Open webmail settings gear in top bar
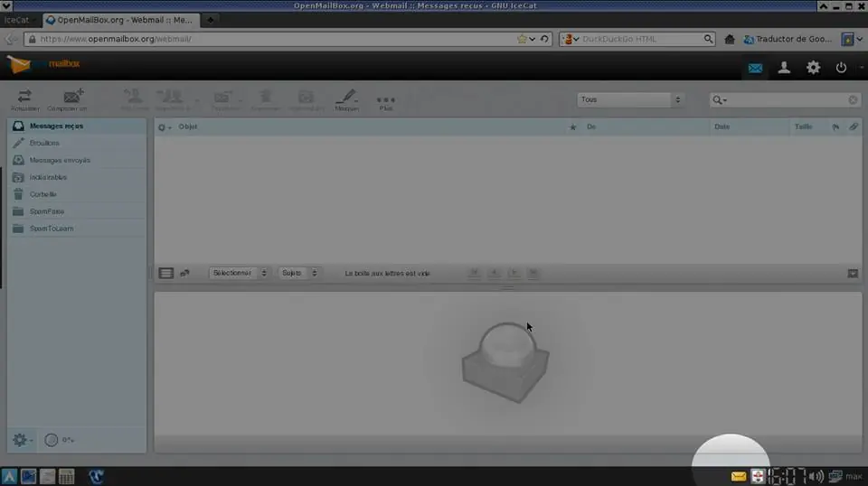Image resolution: width=868 pixels, height=486 pixels. (813, 68)
